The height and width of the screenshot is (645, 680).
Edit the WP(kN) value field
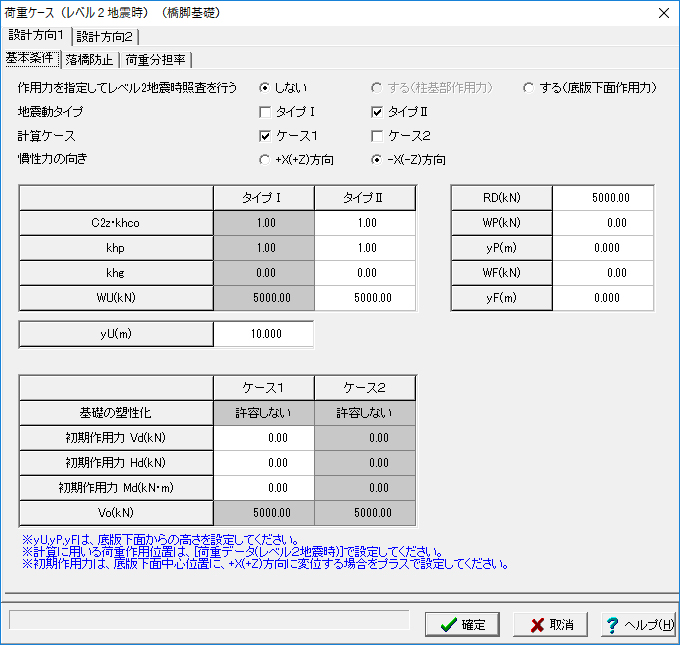pos(603,223)
